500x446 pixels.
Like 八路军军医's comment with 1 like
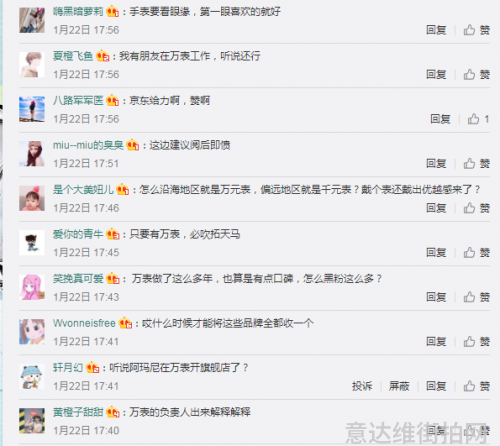pyautogui.click(x=478, y=119)
